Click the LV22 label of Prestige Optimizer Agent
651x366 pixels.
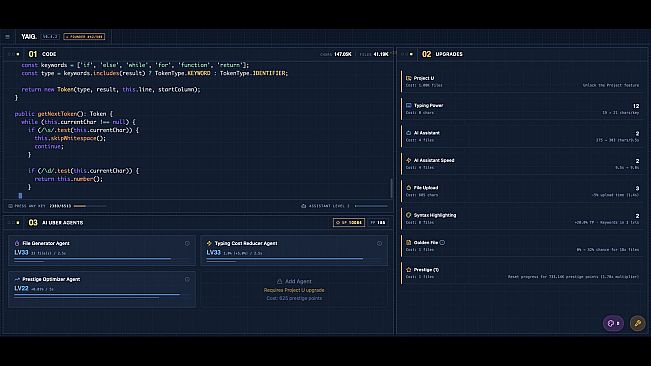click(x=21, y=288)
